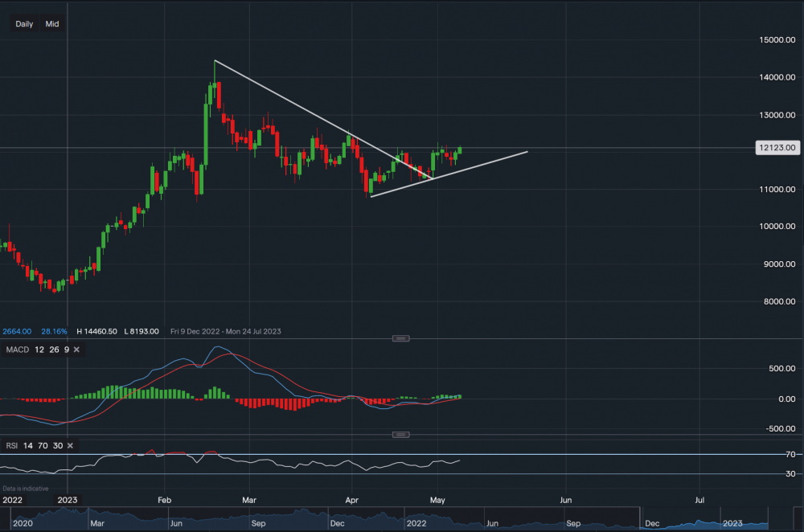Click the pane resize handle above the MACD panel
Viewport: 804px width, 532px height.
coord(400,338)
